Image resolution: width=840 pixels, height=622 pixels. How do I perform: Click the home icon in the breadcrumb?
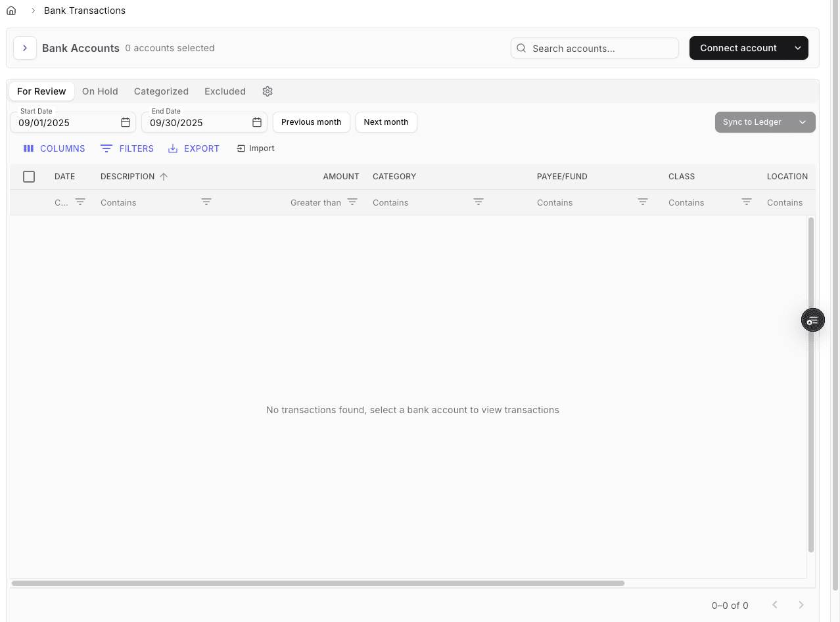tap(11, 10)
